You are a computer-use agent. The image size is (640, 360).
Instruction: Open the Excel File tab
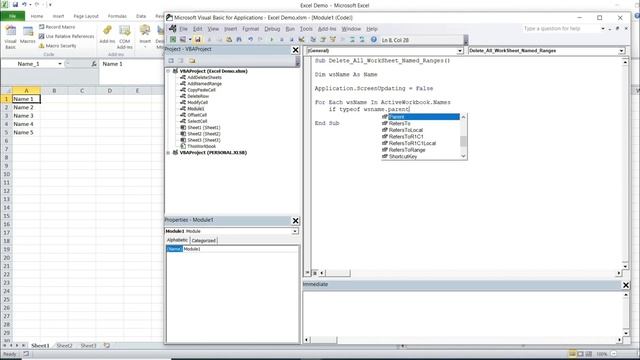point(13,16)
